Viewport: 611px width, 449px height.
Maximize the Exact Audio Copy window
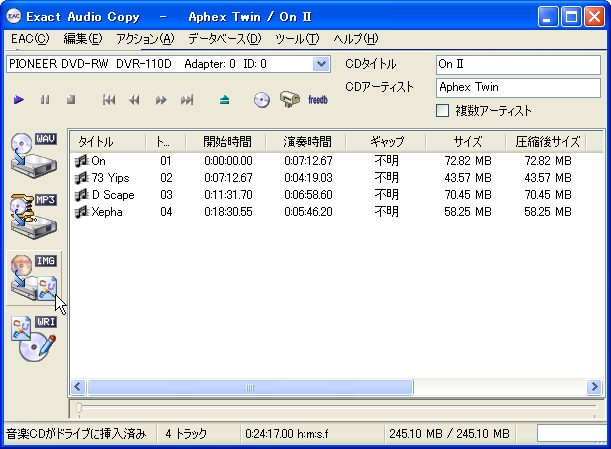coord(571,17)
